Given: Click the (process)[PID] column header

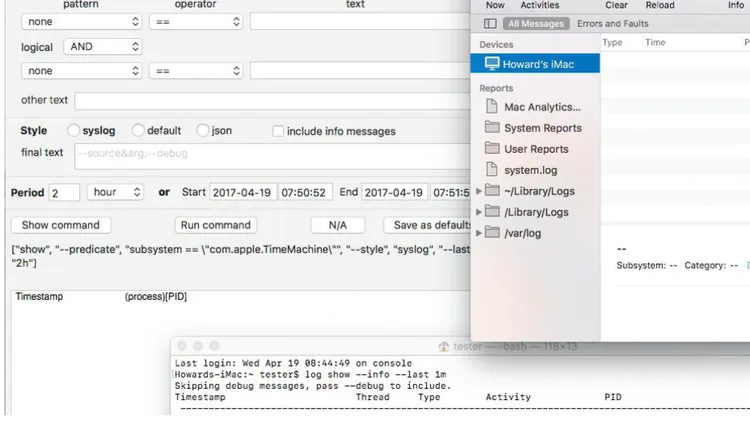Looking at the screenshot, I should pos(155,296).
